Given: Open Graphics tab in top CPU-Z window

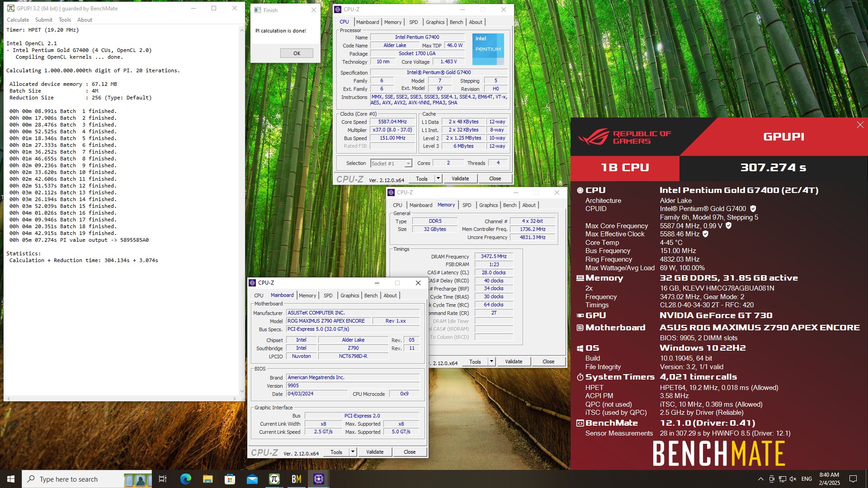Looking at the screenshot, I should coord(435,22).
